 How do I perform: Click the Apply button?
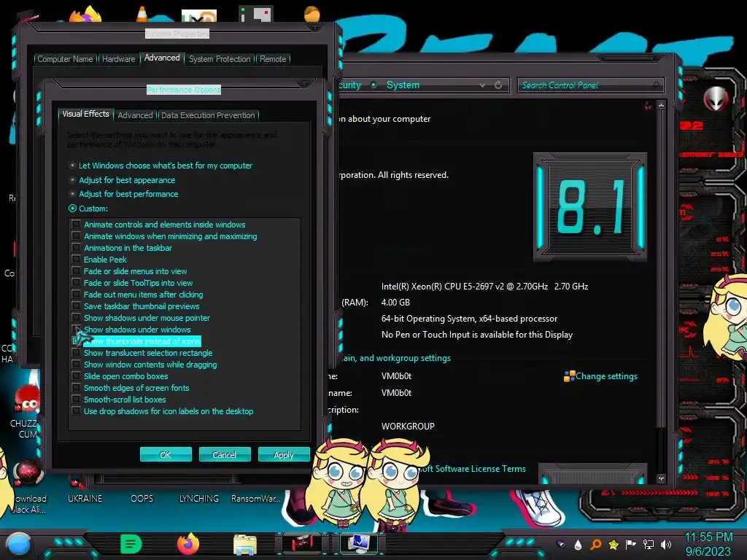coord(284,455)
